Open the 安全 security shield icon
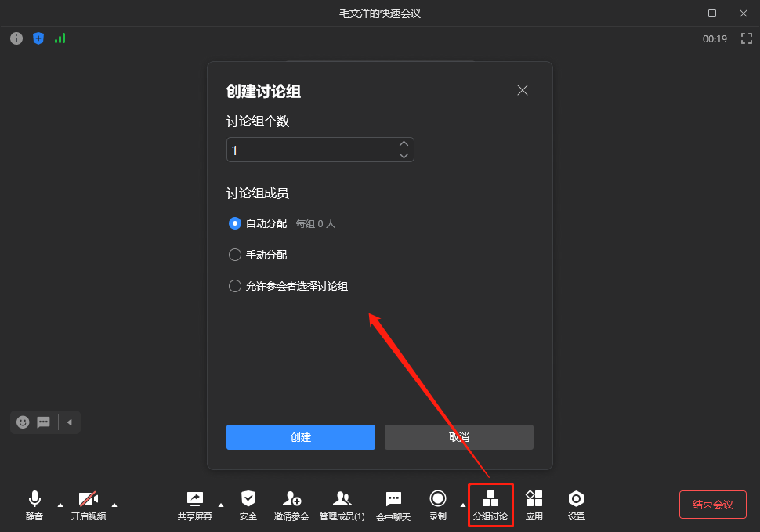The image size is (760, 532). [248, 498]
